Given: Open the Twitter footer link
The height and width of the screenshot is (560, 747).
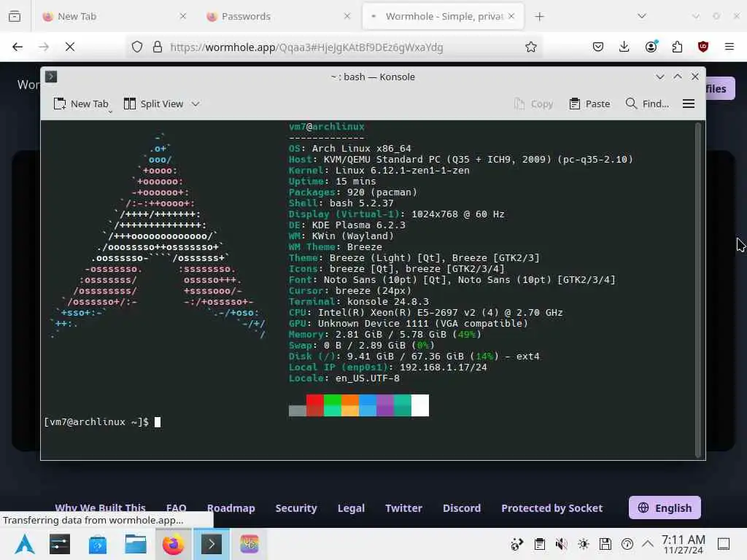Looking at the screenshot, I should coord(403,508).
